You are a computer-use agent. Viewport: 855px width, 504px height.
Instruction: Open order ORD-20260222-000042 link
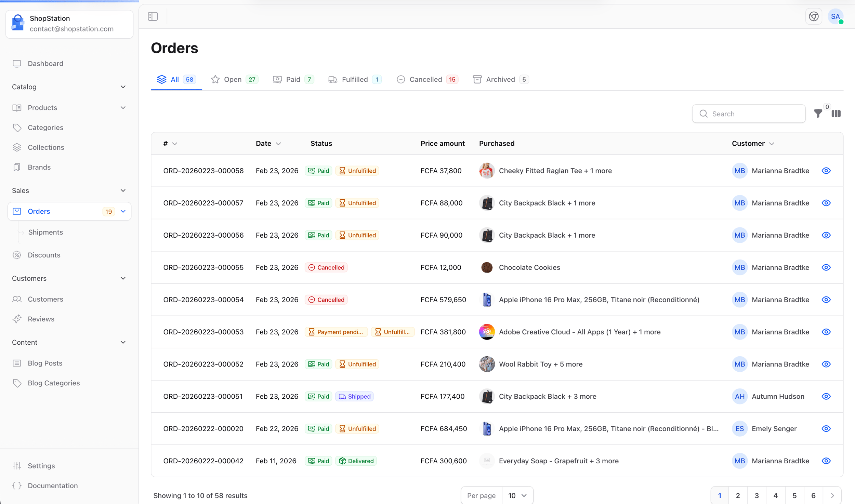pyautogui.click(x=203, y=461)
